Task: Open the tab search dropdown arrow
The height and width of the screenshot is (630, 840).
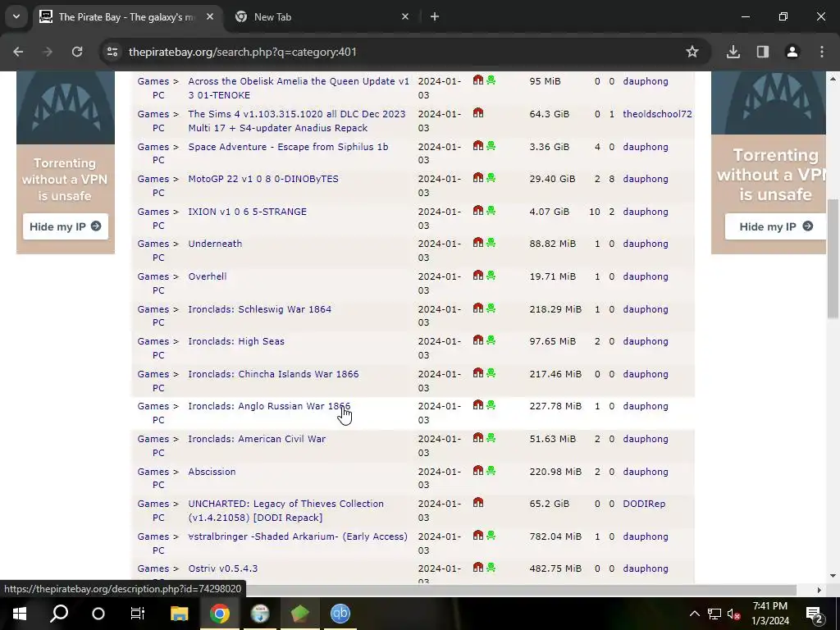Action: coord(16,16)
